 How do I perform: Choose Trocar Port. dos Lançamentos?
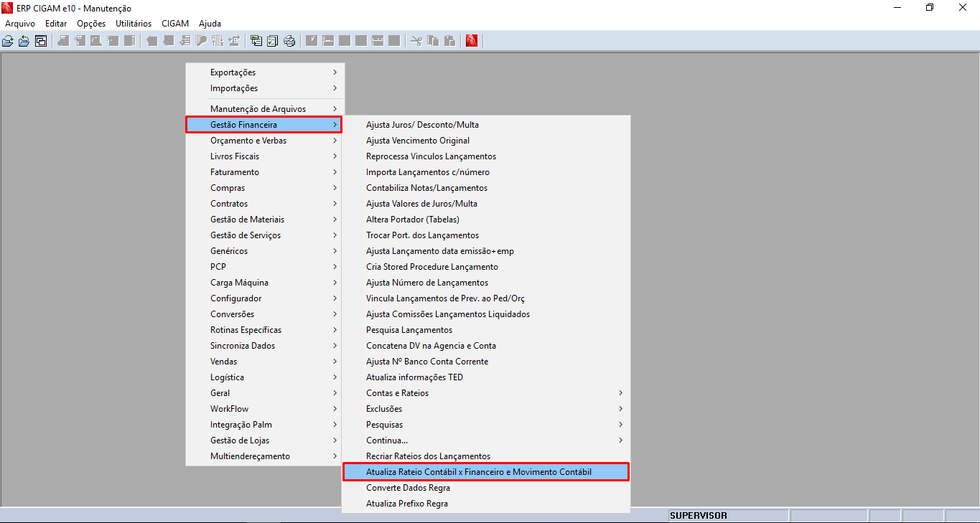486,235
